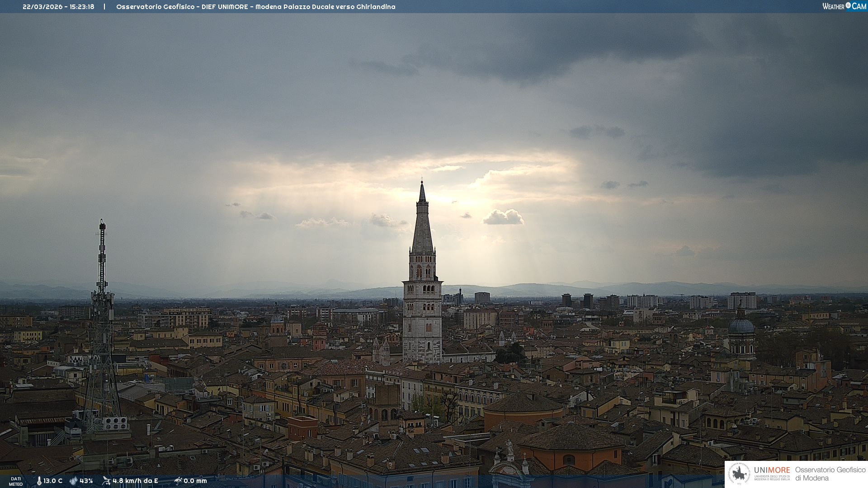
Task: Click the 13.0 C temperature reading
Action: click(53, 481)
